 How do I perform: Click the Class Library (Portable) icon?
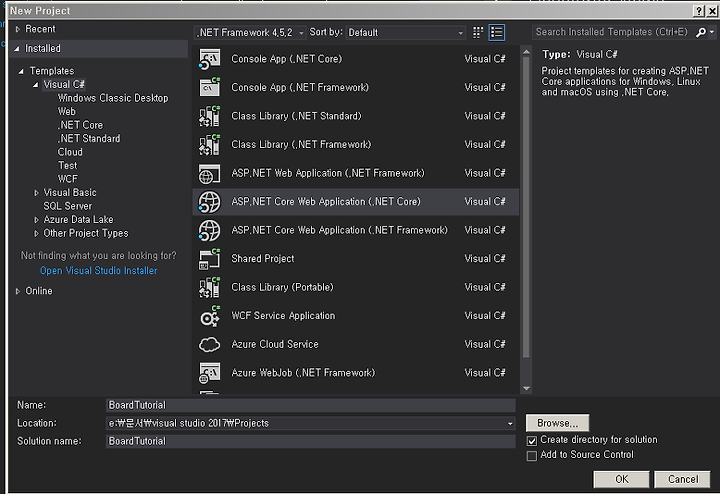click(209, 287)
